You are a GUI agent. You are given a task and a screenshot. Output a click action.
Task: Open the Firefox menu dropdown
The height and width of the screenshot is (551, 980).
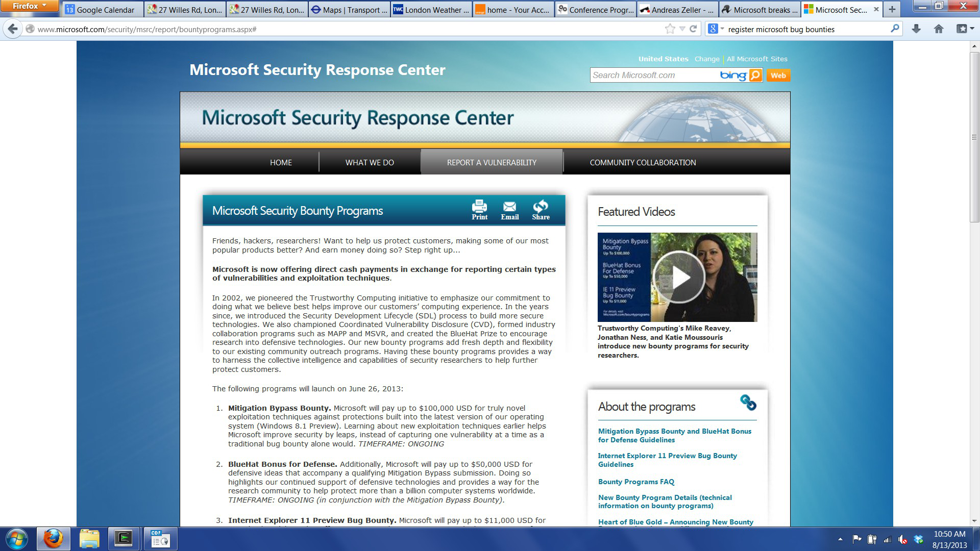coord(29,6)
